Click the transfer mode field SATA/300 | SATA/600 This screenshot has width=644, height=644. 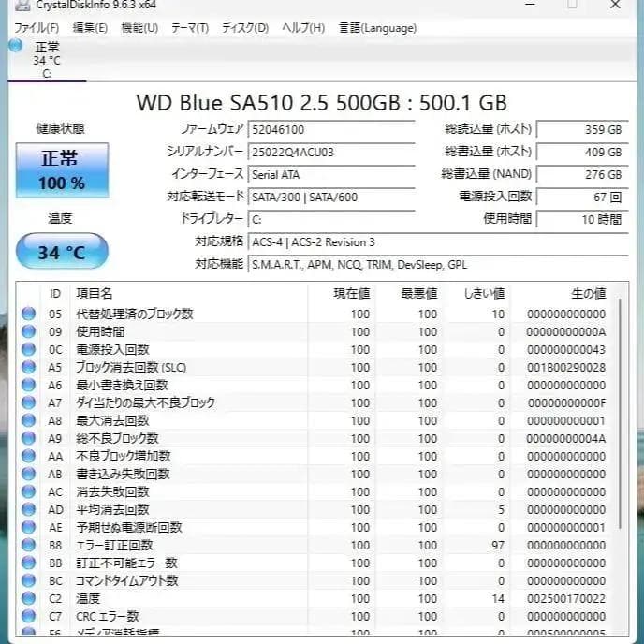tap(331, 197)
